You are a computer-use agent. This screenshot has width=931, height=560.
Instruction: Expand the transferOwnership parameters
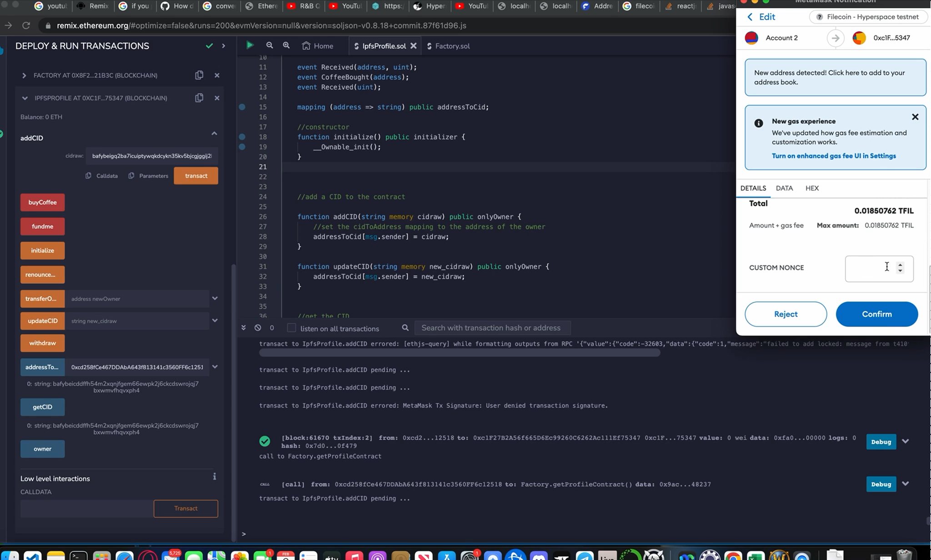[215, 299]
